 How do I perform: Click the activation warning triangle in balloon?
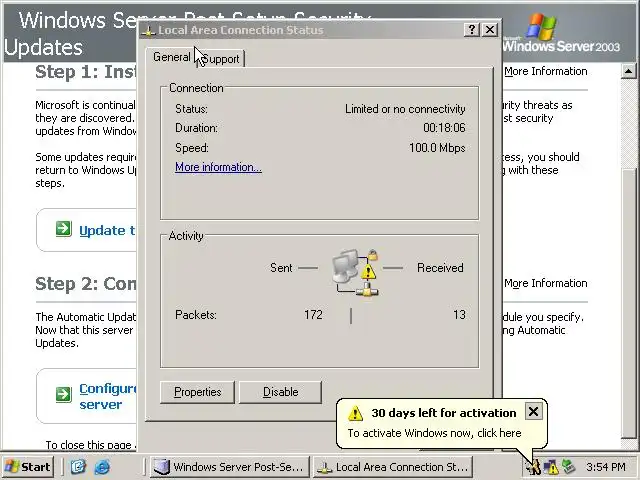(x=355, y=413)
